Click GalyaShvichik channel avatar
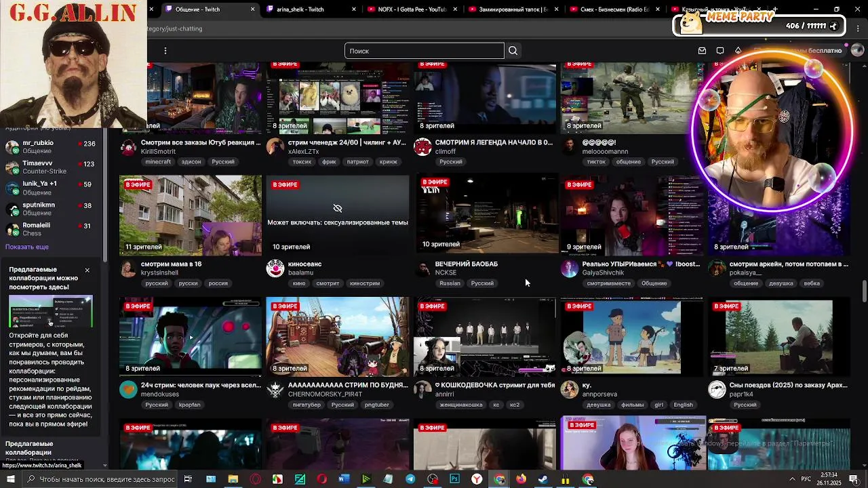Image resolution: width=868 pixels, height=488 pixels. (570, 268)
